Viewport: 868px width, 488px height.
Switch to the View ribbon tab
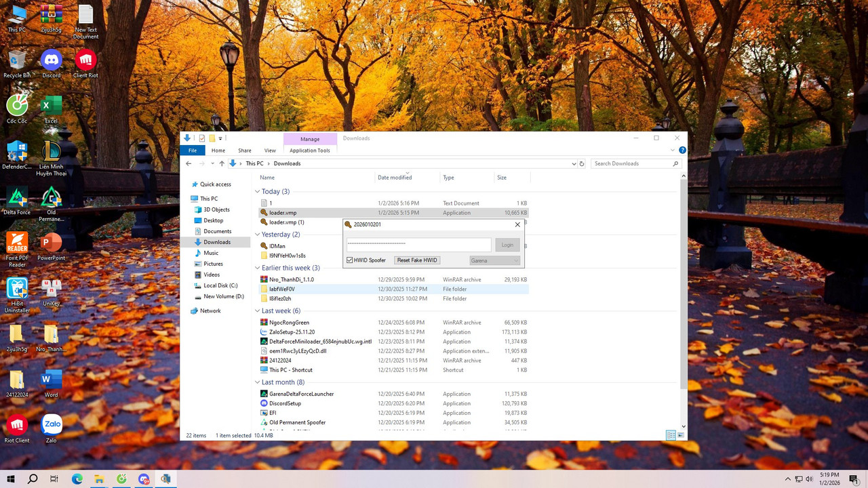pyautogui.click(x=270, y=150)
